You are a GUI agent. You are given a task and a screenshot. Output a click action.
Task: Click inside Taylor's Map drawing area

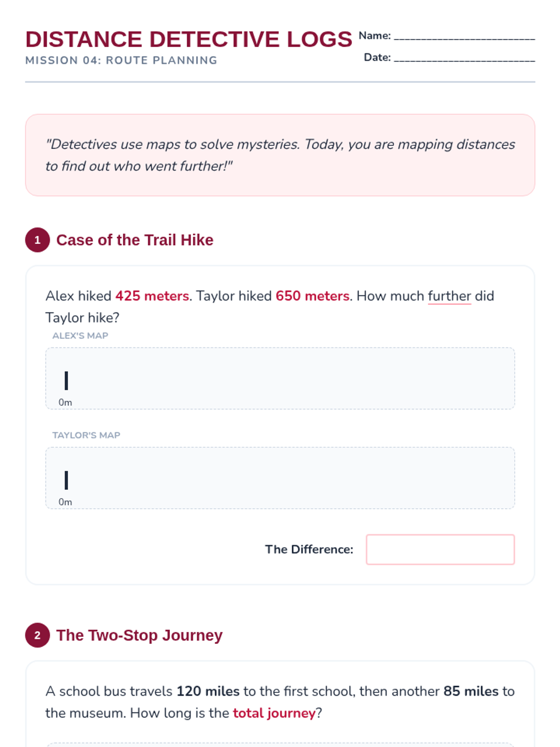[x=280, y=478]
